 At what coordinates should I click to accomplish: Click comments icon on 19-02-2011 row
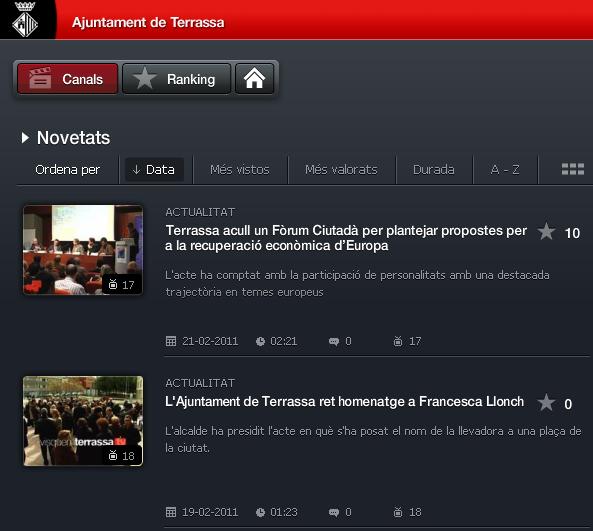click(x=334, y=512)
